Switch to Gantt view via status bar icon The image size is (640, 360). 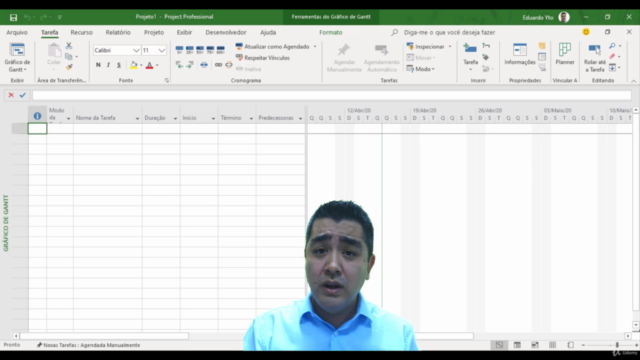499,345
